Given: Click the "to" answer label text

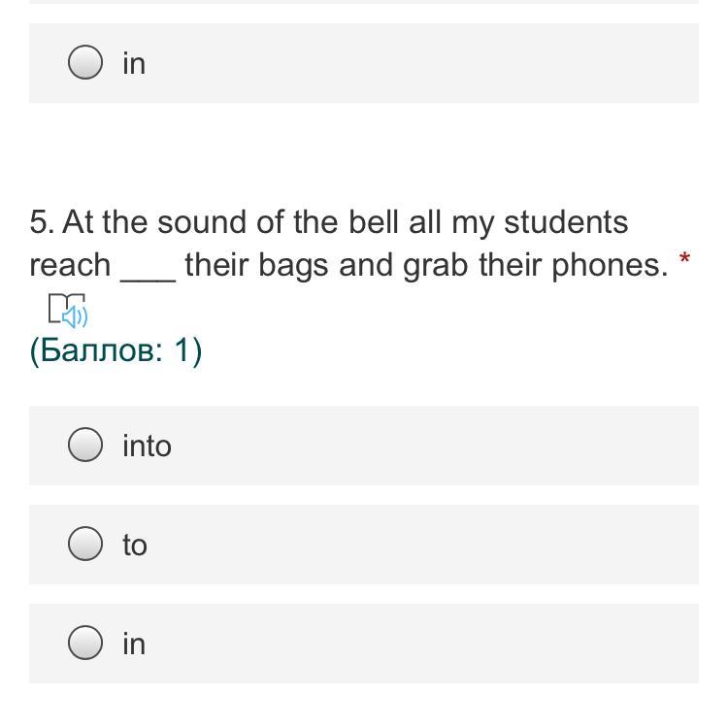Looking at the screenshot, I should click(135, 545).
